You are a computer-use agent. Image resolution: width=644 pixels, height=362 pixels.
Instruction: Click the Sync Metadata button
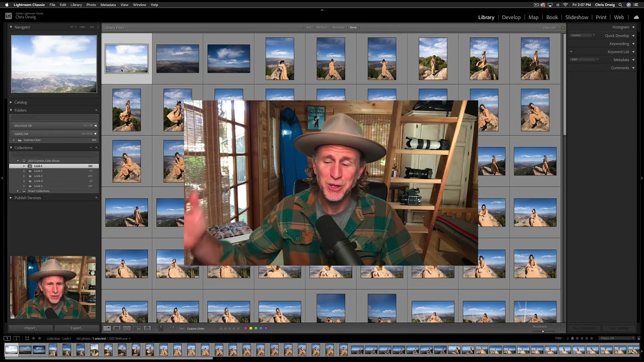(584, 328)
